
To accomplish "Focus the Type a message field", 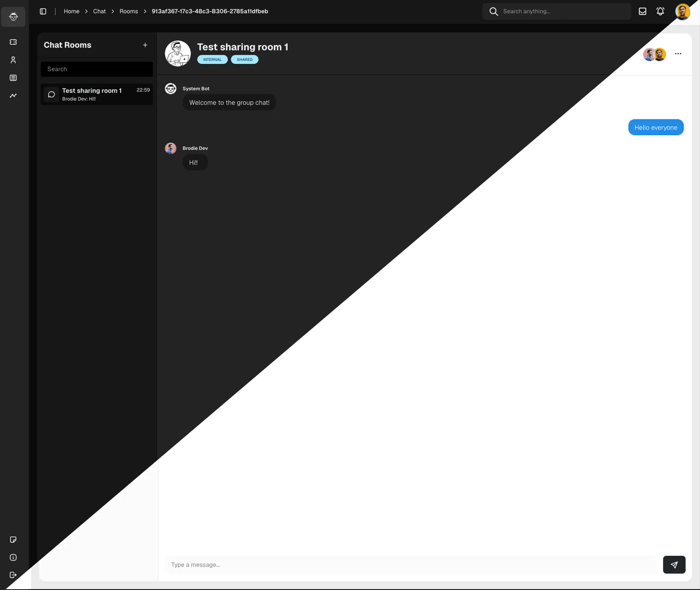I will pos(409,565).
